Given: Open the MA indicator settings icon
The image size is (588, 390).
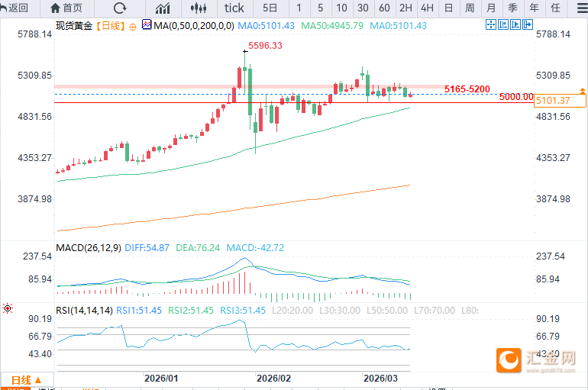Looking at the screenshot, I should point(147,25).
